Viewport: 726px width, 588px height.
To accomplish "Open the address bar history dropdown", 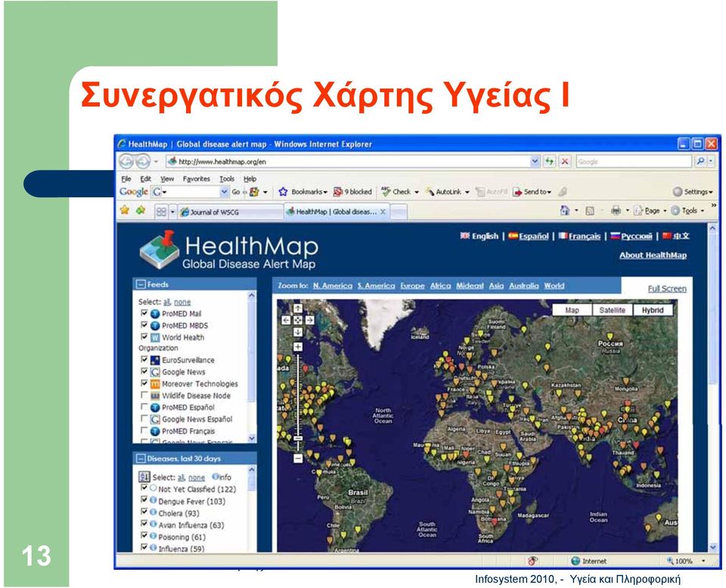I will (535, 162).
